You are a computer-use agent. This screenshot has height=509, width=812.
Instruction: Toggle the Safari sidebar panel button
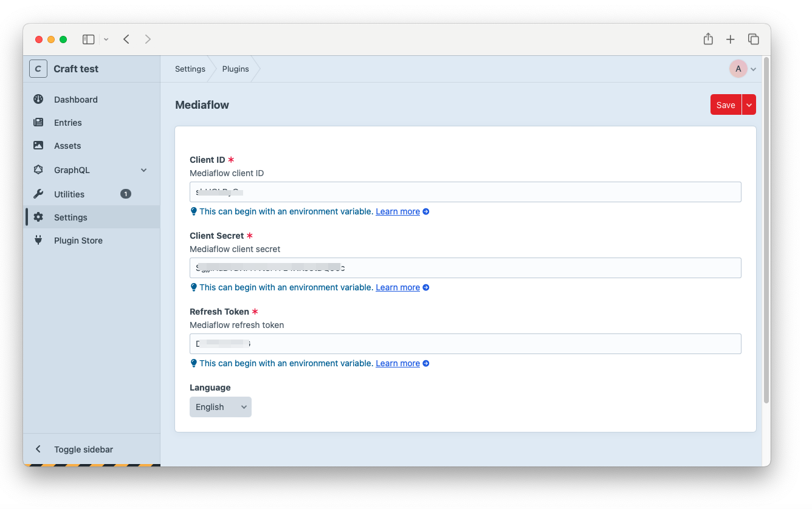89,39
